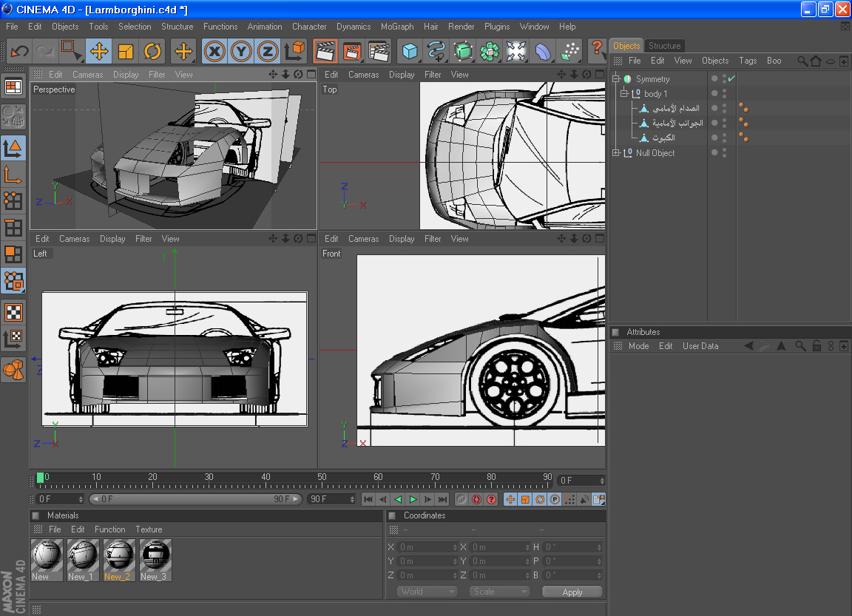Add a Cube primitive object
Viewport: 852px width, 616px height.
tap(410, 52)
